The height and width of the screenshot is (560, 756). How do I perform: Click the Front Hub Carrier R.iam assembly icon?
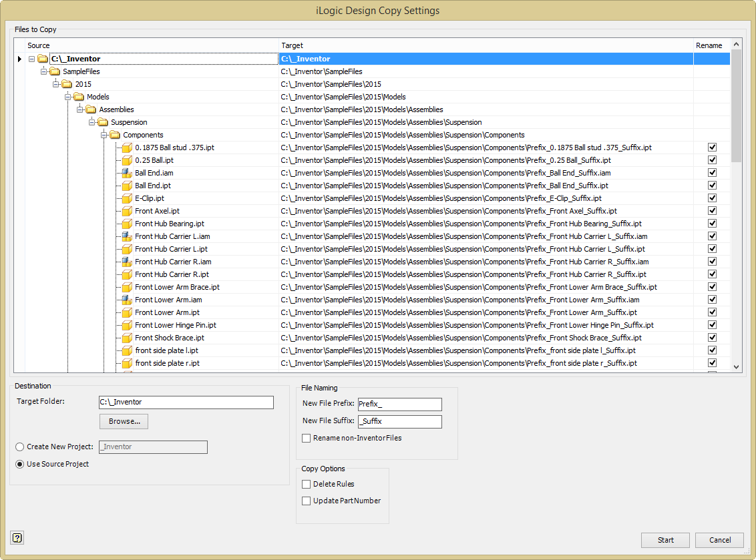(127, 261)
